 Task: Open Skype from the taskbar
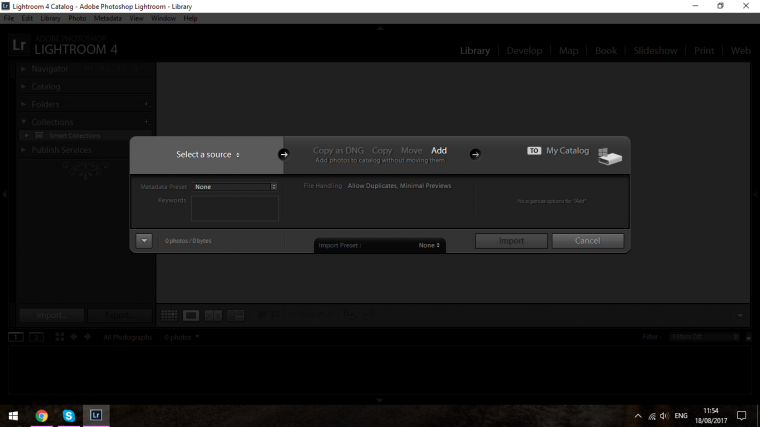click(x=69, y=416)
